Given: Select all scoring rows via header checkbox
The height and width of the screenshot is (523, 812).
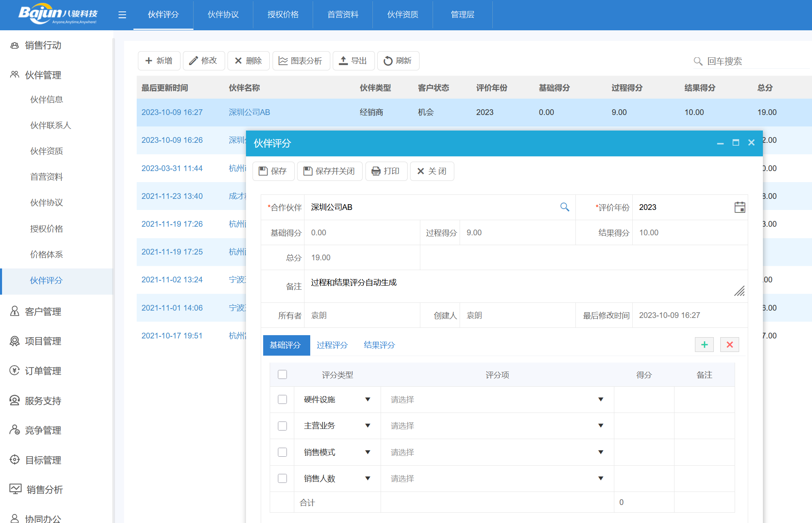Looking at the screenshot, I should click(x=282, y=374).
